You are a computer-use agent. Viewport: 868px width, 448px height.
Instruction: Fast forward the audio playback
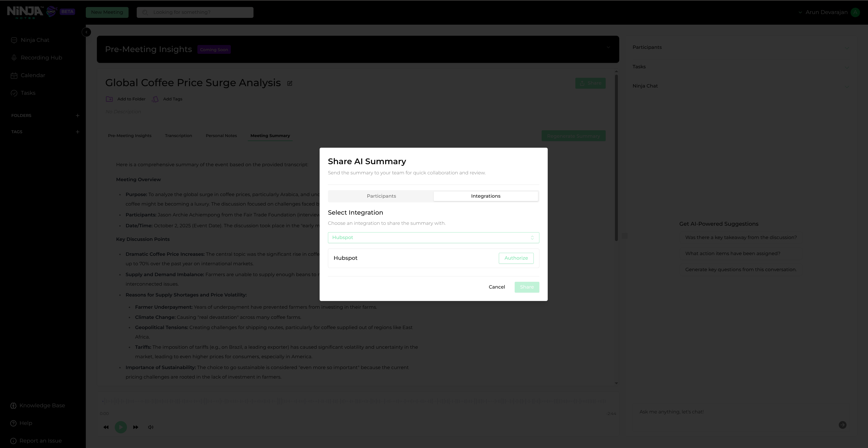(x=135, y=427)
